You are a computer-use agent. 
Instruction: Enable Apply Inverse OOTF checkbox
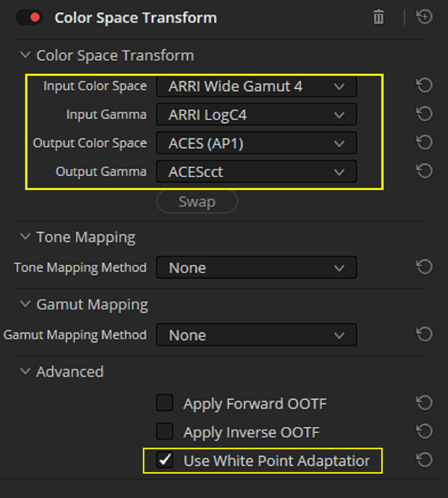click(x=165, y=431)
